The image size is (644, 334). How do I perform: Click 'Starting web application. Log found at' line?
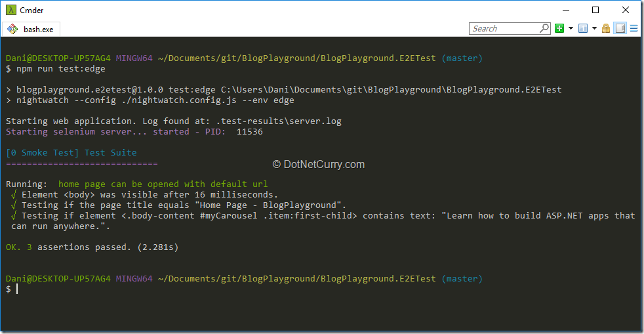tap(174, 121)
